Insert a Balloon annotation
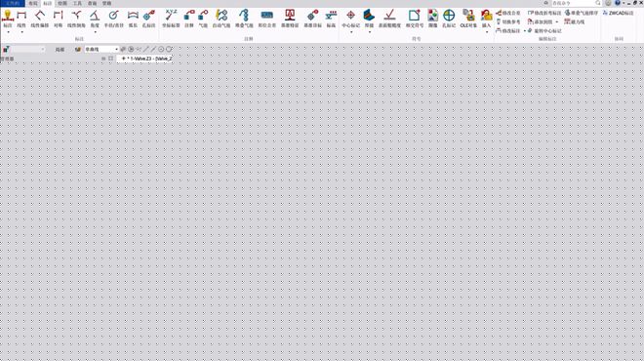644x361 pixels. [x=203, y=19]
